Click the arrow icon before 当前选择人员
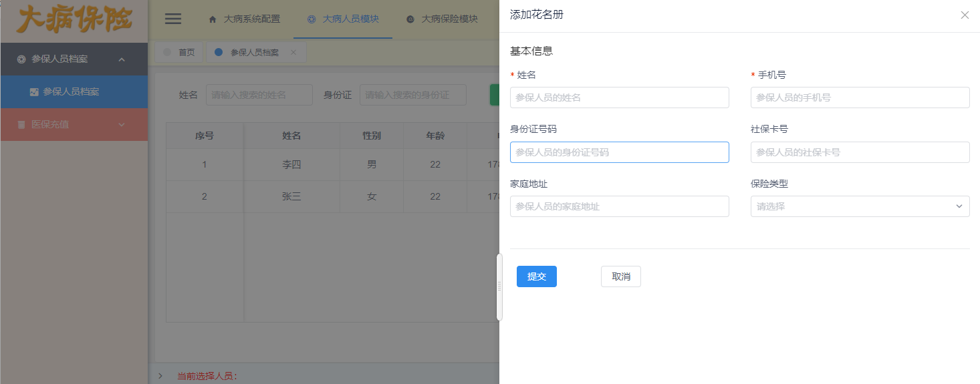 tap(160, 376)
